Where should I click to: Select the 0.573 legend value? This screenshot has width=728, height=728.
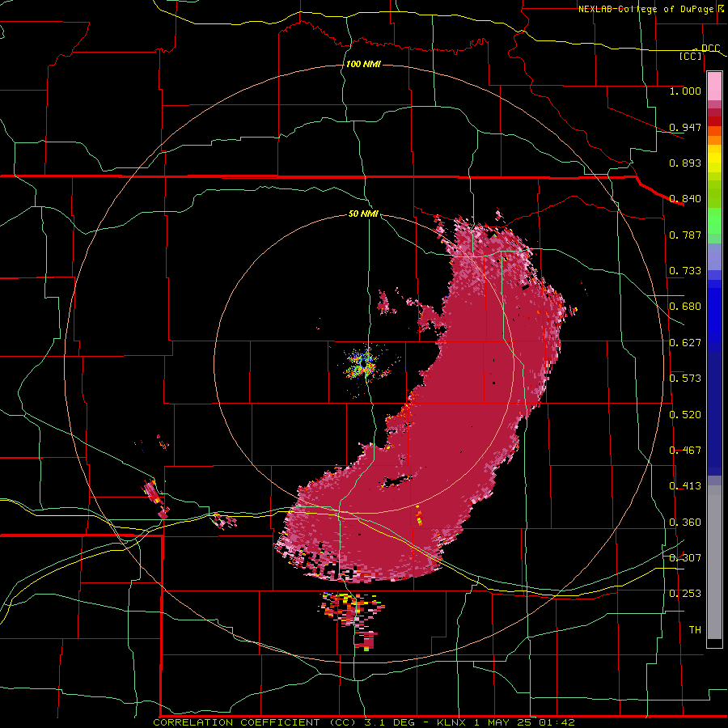click(x=685, y=379)
